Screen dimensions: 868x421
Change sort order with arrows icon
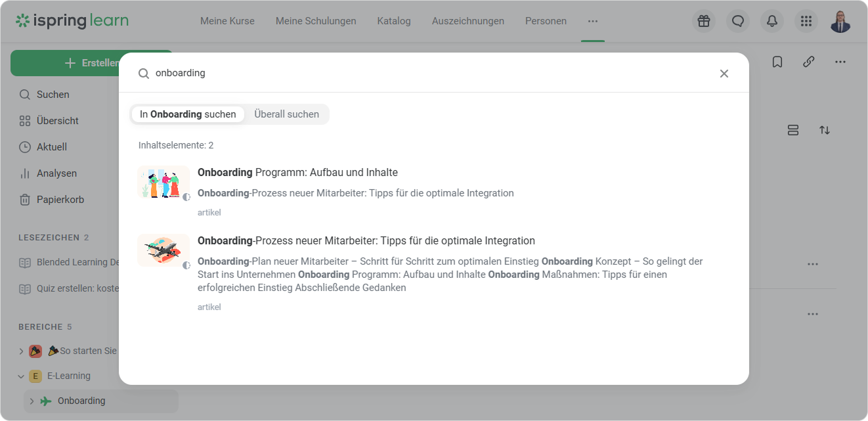(825, 130)
